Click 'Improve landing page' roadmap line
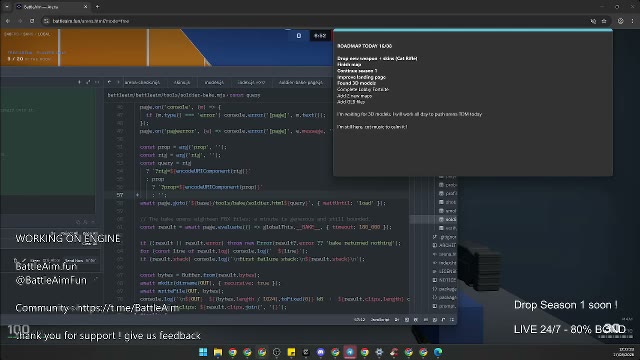 click(x=361, y=77)
